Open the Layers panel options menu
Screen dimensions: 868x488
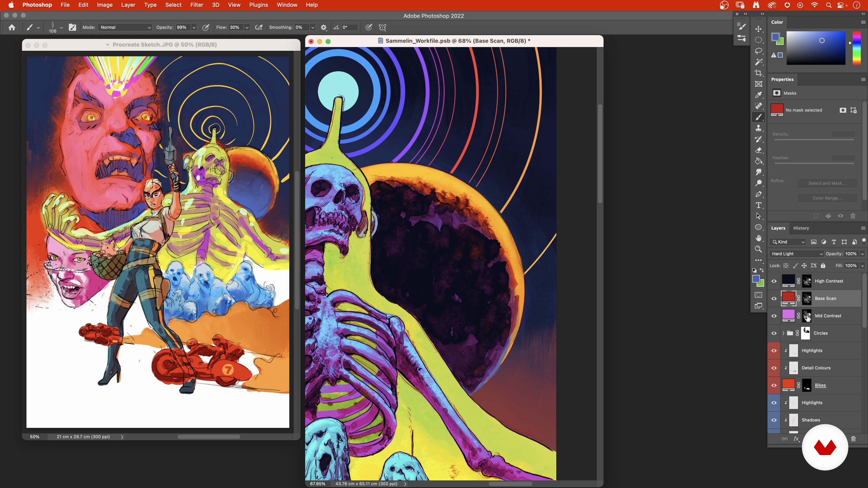863,228
